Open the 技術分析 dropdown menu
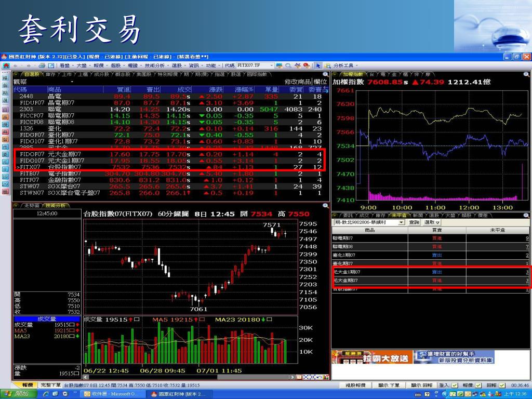The height and width of the screenshot is (399, 532). click(156, 65)
